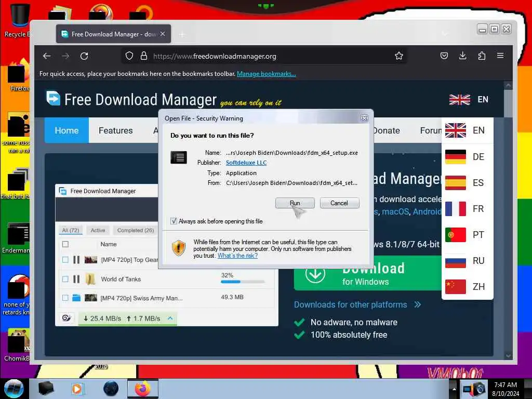Select the Active filter tab
Image resolution: width=532 pixels, height=399 pixels.
(98, 230)
